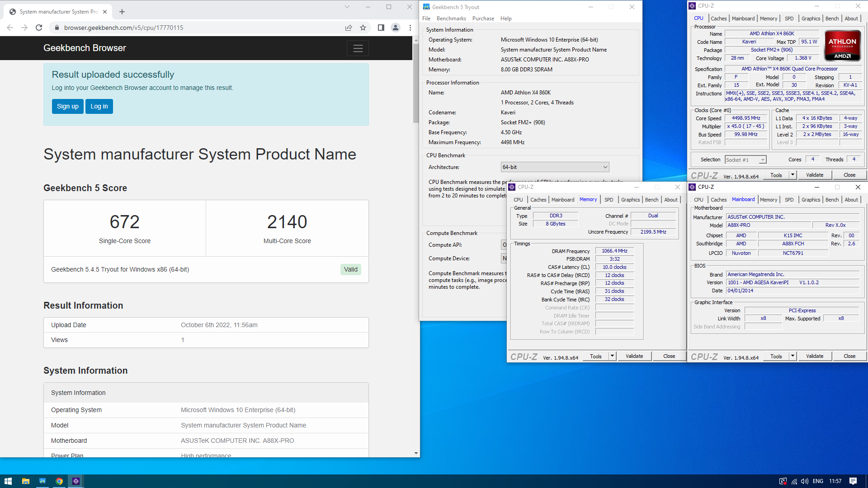Screen dimensions: 868x488
Task: Expand Tools arrow in CPU-Z Mainboard window
Action: [793, 356]
